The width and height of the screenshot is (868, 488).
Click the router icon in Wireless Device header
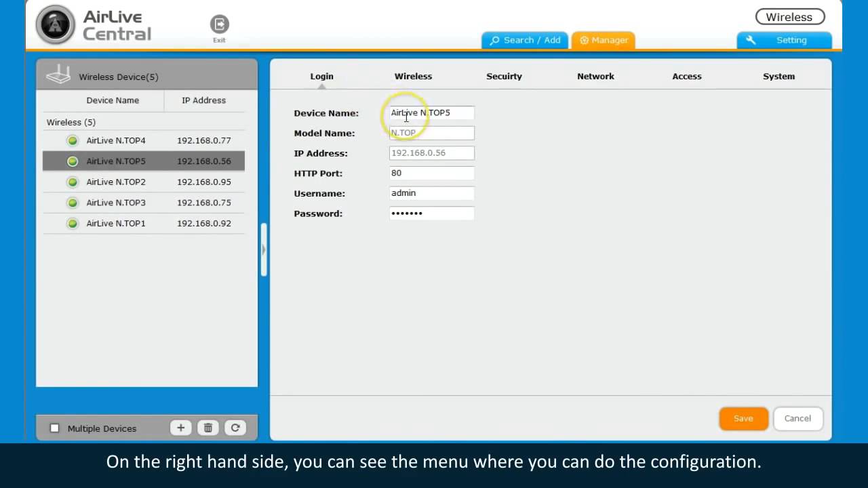point(58,75)
